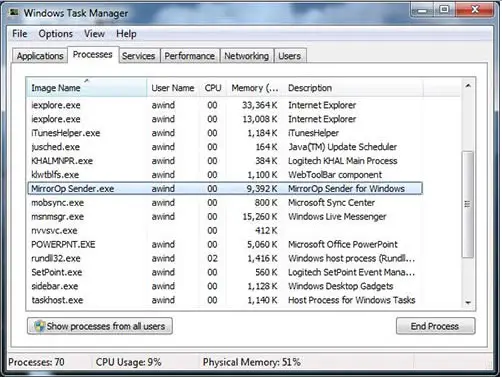The width and height of the screenshot is (502, 377).
Task: Switch to the Users tab
Action: pos(290,56)
